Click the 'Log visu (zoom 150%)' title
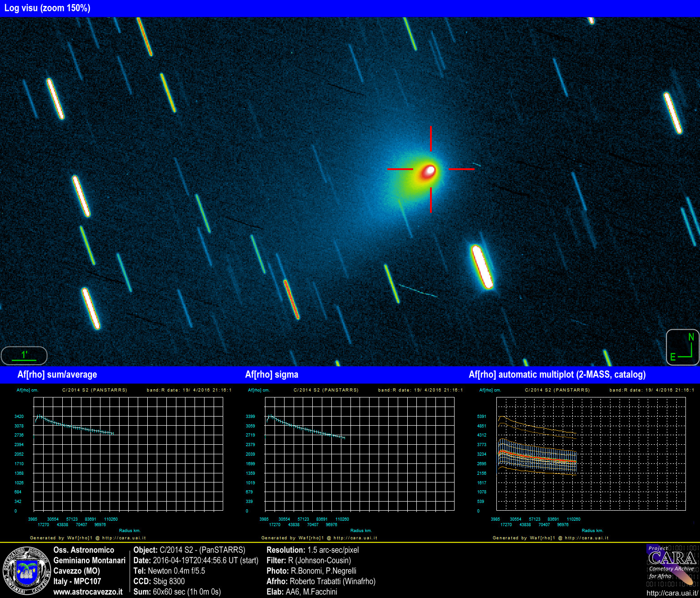Image resolution: width=700 pixels, height=598 pixels. [47, 8]
